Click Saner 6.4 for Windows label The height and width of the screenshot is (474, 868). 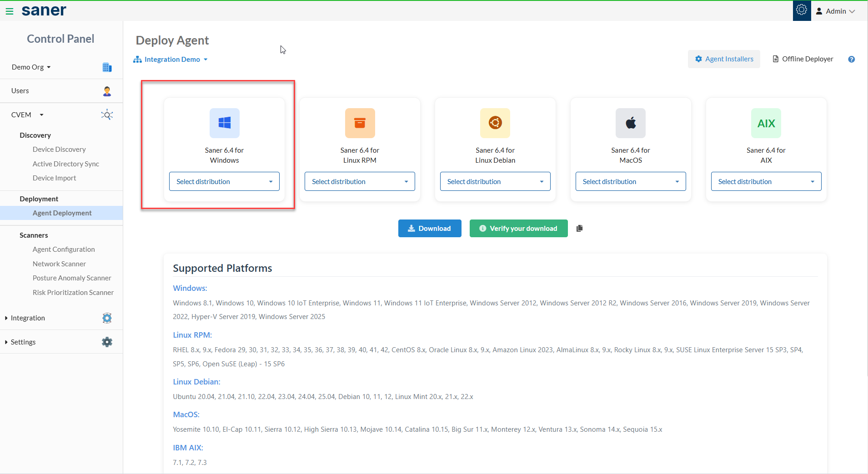pyautogui.click(x=225, y=155)
